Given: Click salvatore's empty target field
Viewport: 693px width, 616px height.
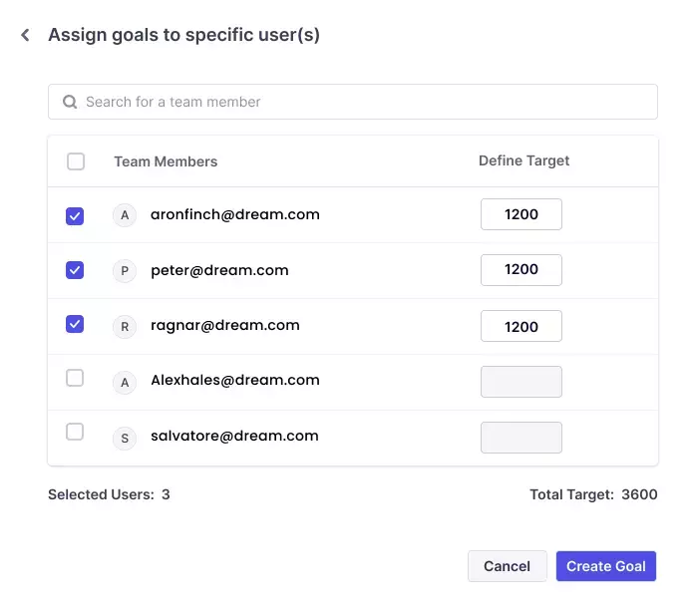Looking at the screenshot, I should 521,438.
